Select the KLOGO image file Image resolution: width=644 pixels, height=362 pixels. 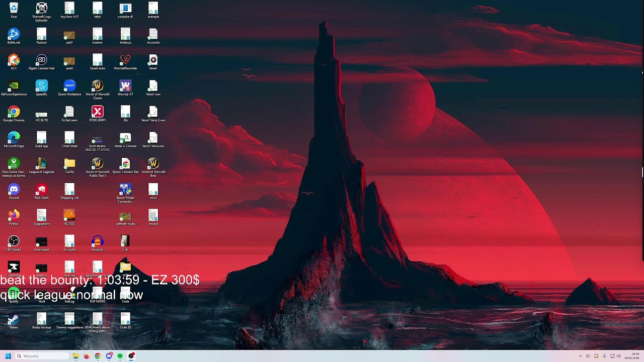[69, 217]
